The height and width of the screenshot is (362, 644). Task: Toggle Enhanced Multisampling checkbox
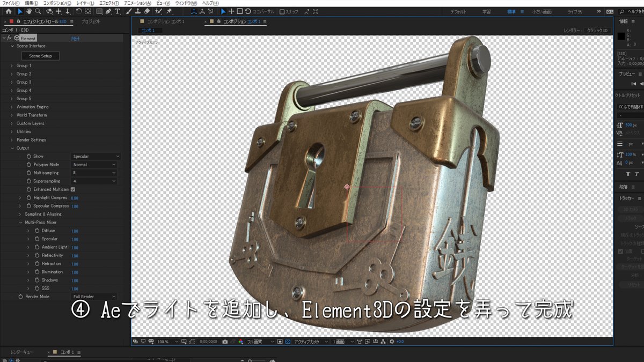point(73,189)
